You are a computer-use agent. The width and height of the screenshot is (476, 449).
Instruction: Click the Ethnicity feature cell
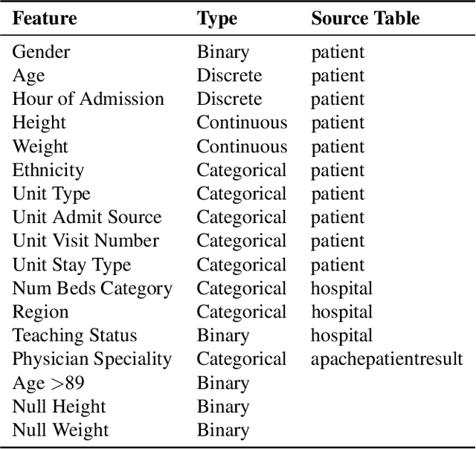(x=48, y=170)
